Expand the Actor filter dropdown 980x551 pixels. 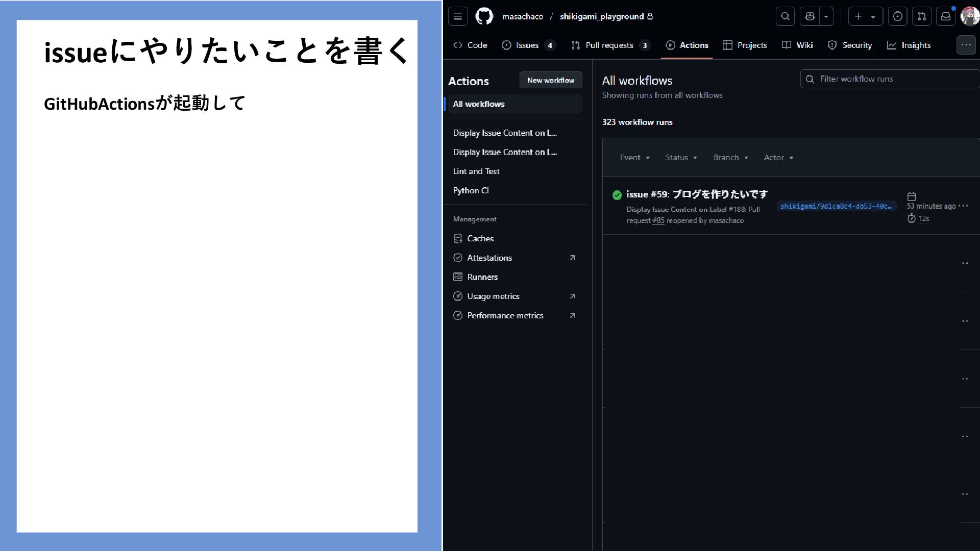(778, 158)
